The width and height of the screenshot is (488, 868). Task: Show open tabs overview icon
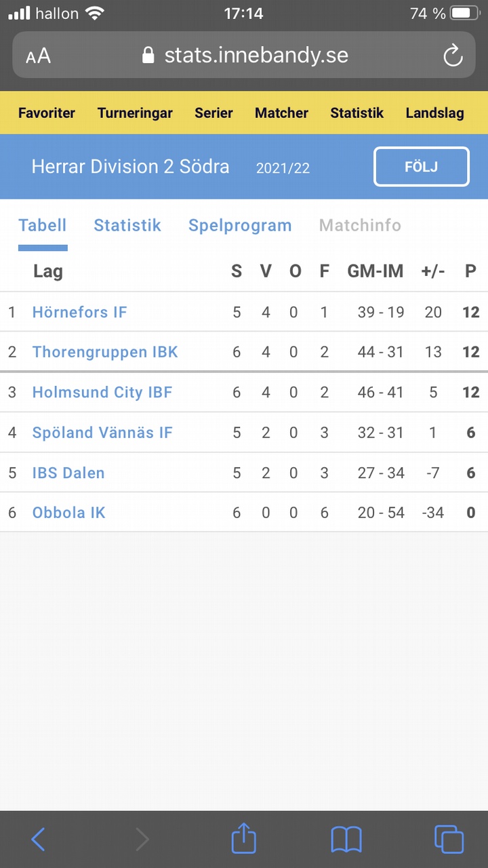point(449,840)
